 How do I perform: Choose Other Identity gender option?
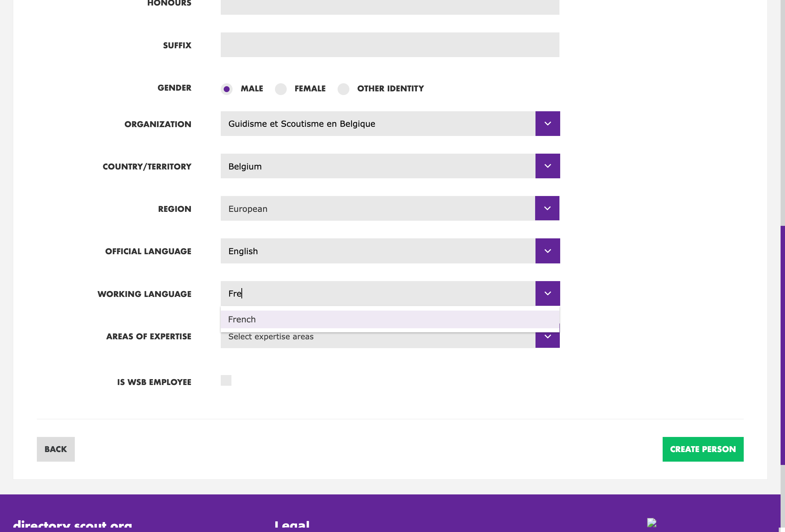(x=343, y=89)
